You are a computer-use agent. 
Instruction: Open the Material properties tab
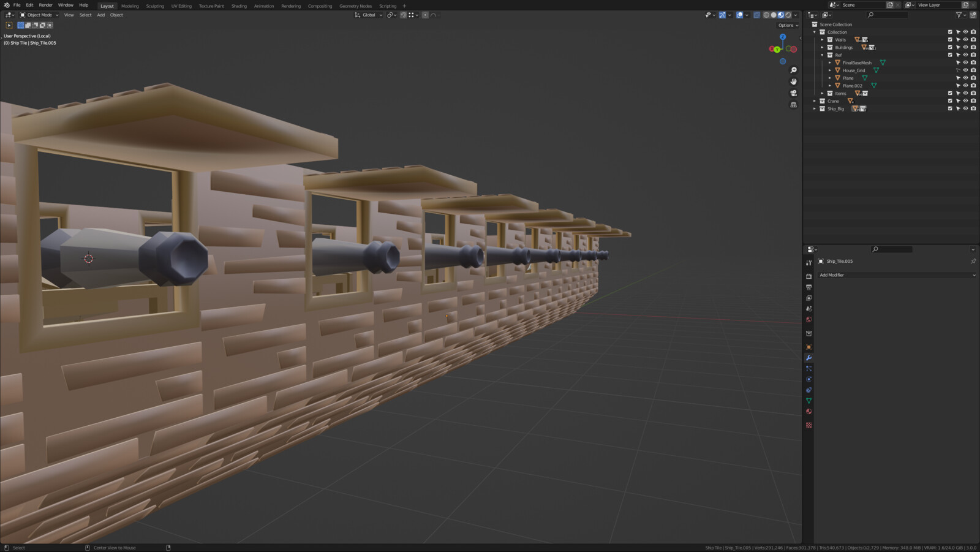point(809,411)
